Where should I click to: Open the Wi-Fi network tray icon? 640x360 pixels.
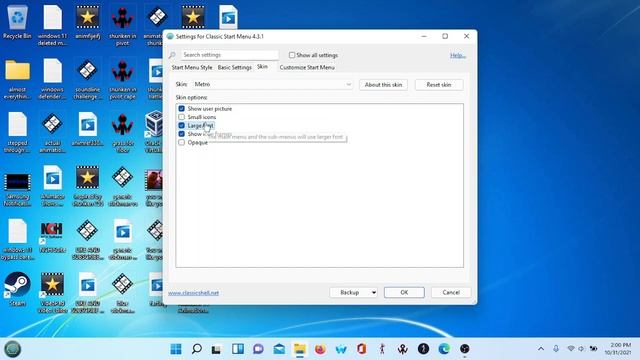coord(571,349)
